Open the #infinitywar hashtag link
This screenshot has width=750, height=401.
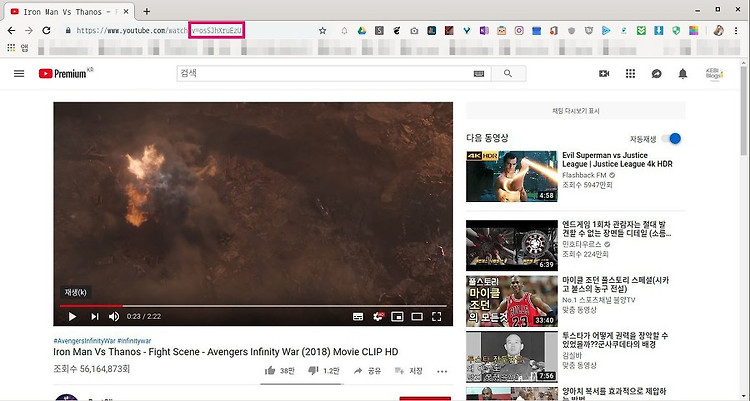[x=134, y=341]
